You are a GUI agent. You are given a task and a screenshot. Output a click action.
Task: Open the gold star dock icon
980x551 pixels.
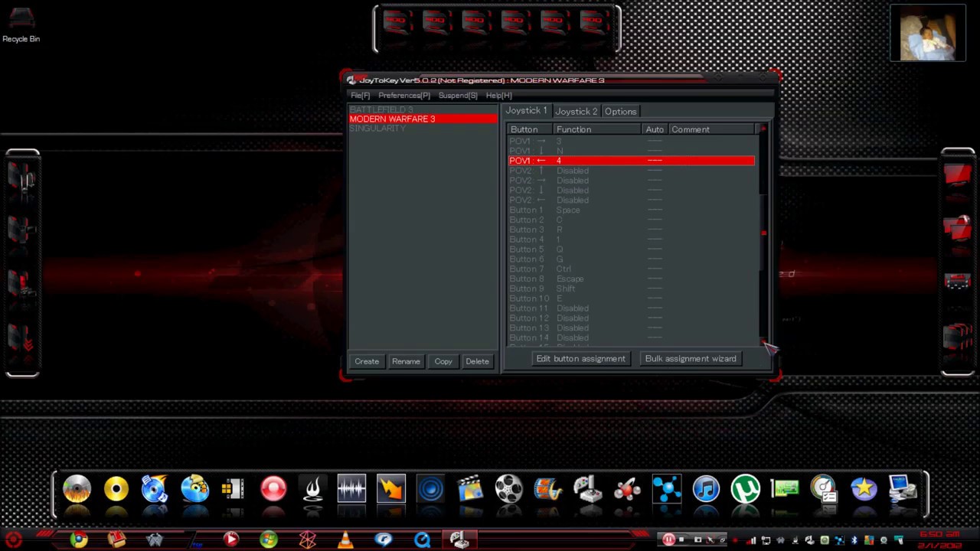pyautogui.click(x=864, y=489)
